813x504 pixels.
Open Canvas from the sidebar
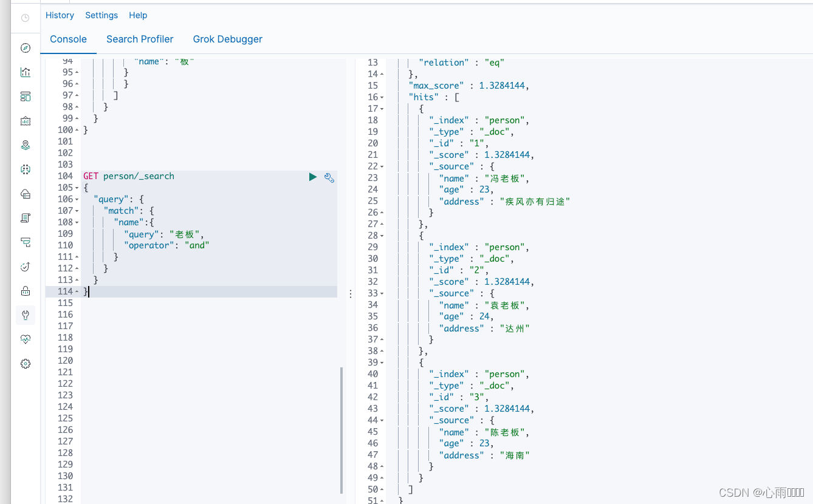point(25,121)
